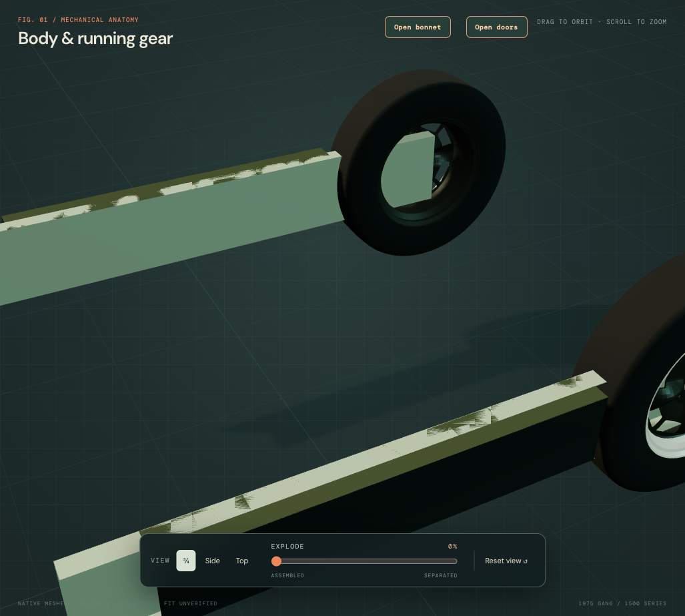
Task: Click the 'SEPARATED' slider label
Action: 441,575
